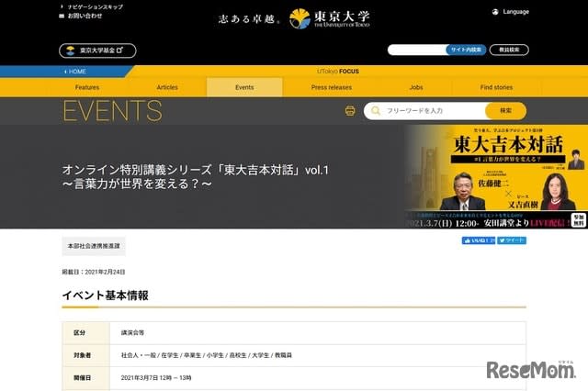Click the サイト内検索 button
Viewport: 588px width, 391px height.
(466, 50)
